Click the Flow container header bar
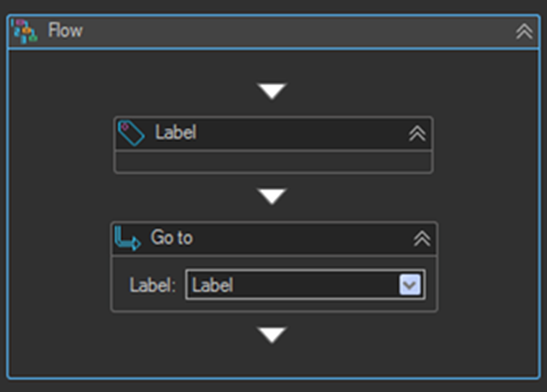 274,32
